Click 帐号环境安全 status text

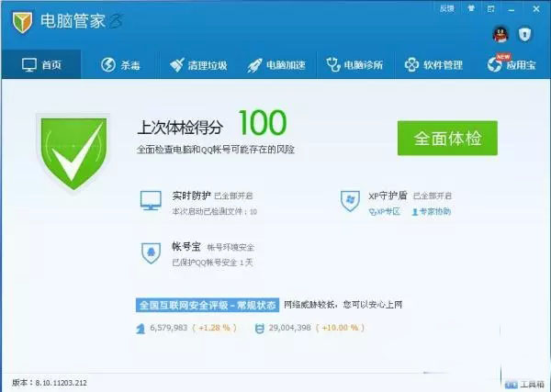[231, 247]
